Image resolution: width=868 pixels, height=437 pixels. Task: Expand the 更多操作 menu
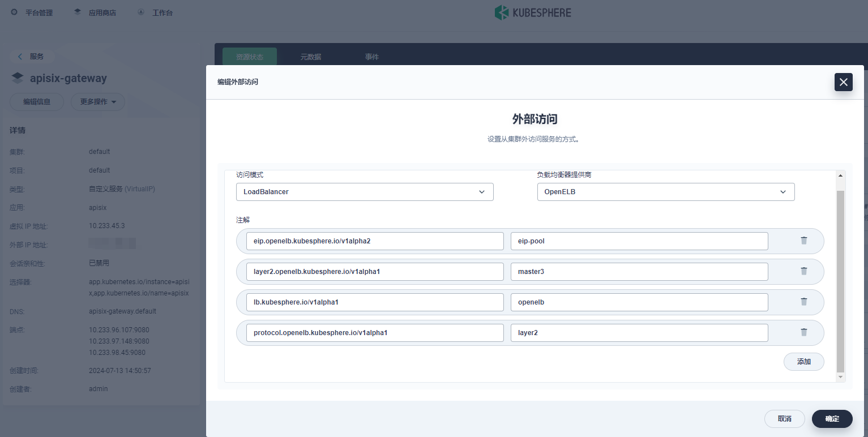click(x=97, y=102)
